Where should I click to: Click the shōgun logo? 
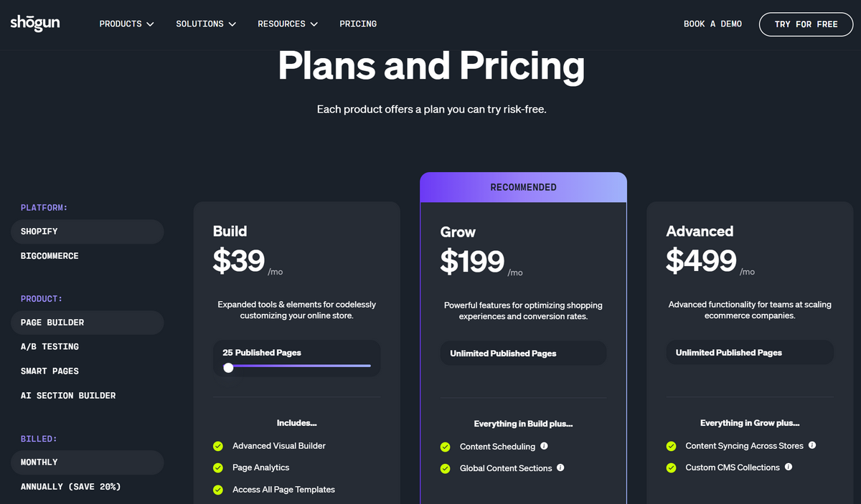(x=34, y=23)
